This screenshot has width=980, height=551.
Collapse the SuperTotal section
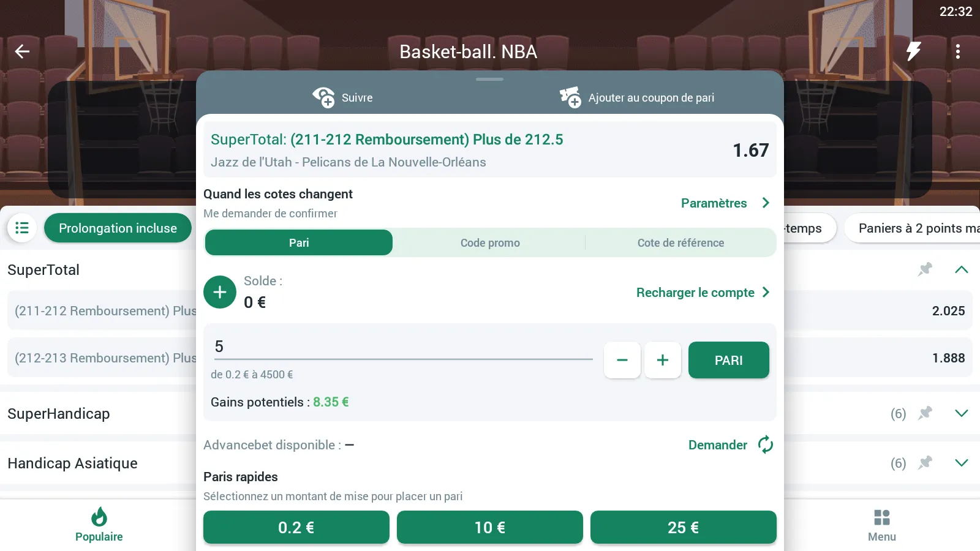961,269
